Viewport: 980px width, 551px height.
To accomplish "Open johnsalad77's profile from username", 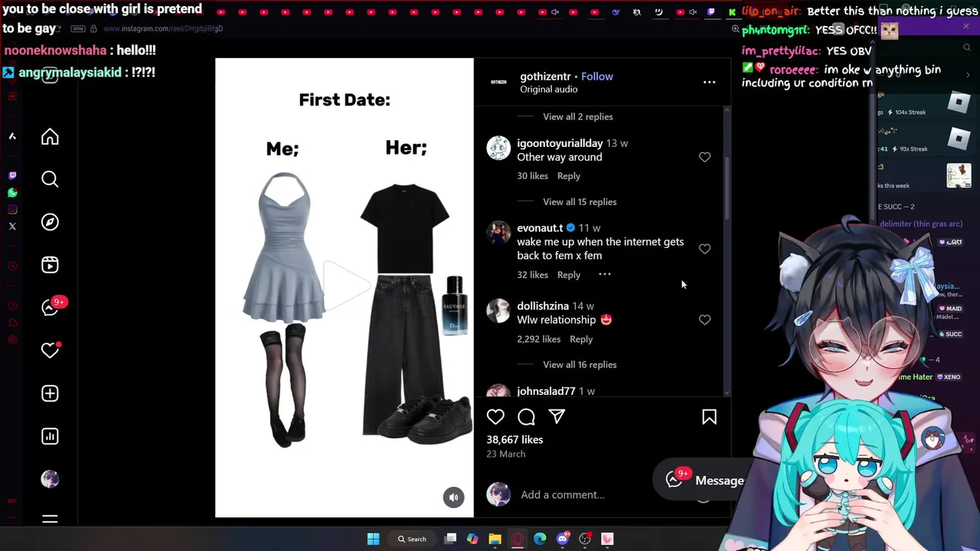I will click(546, 391).
